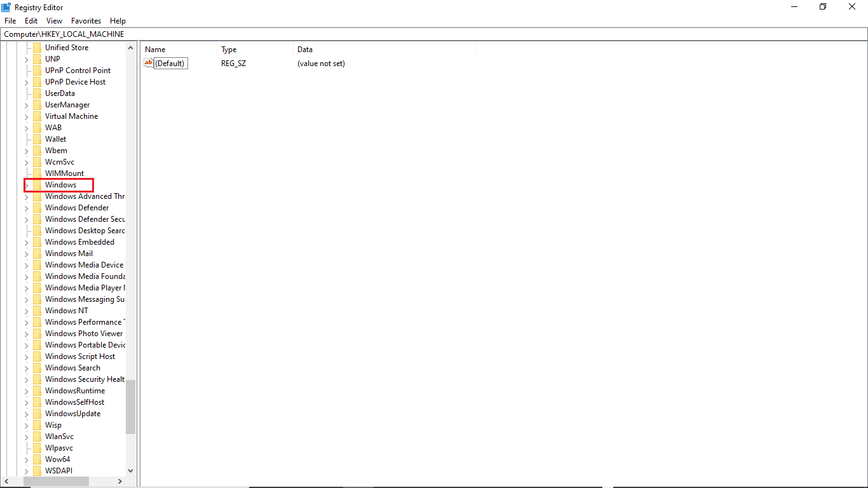Select the "Windows Messaging Su" key label

pyautogui.click(x=85, y=299)
